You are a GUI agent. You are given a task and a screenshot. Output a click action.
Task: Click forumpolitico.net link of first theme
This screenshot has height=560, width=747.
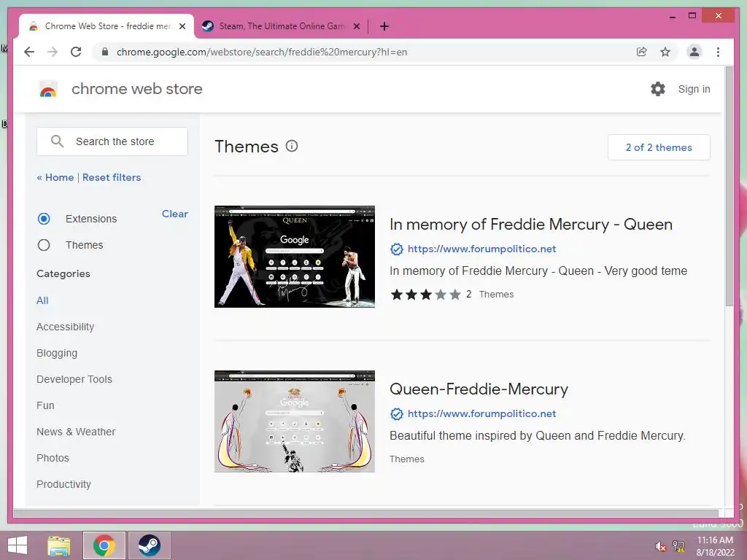click(x=481, y=249)
